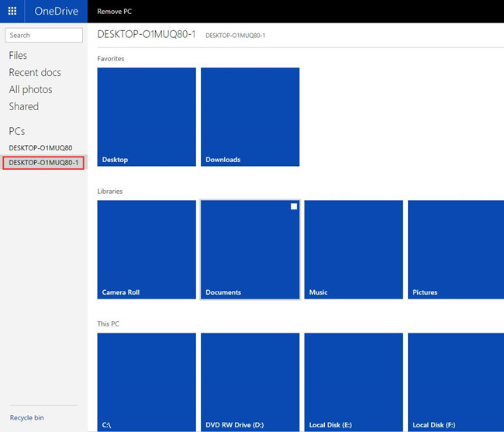Click the large DESKTOP-O1MUQ80-1 page title

147,34
